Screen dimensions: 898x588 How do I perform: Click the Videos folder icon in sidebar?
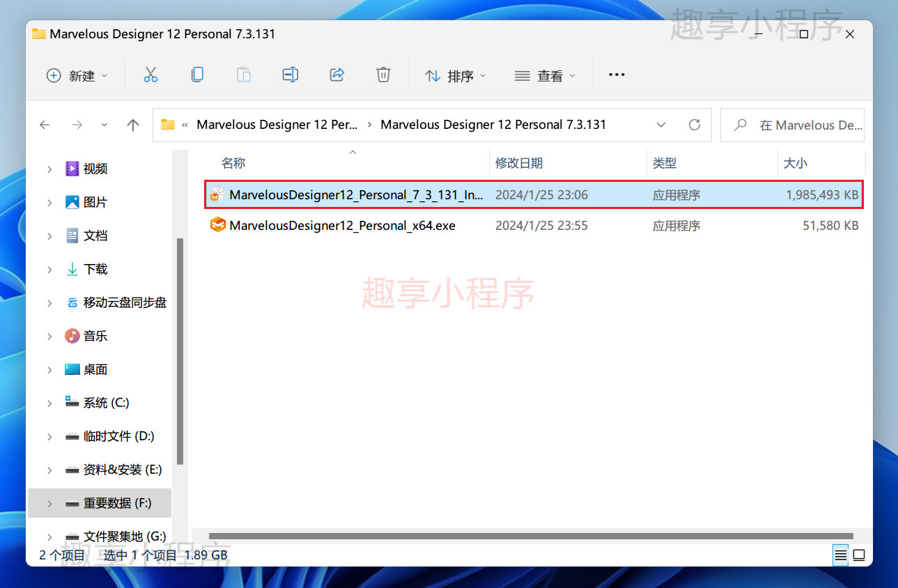click(72, 169)
